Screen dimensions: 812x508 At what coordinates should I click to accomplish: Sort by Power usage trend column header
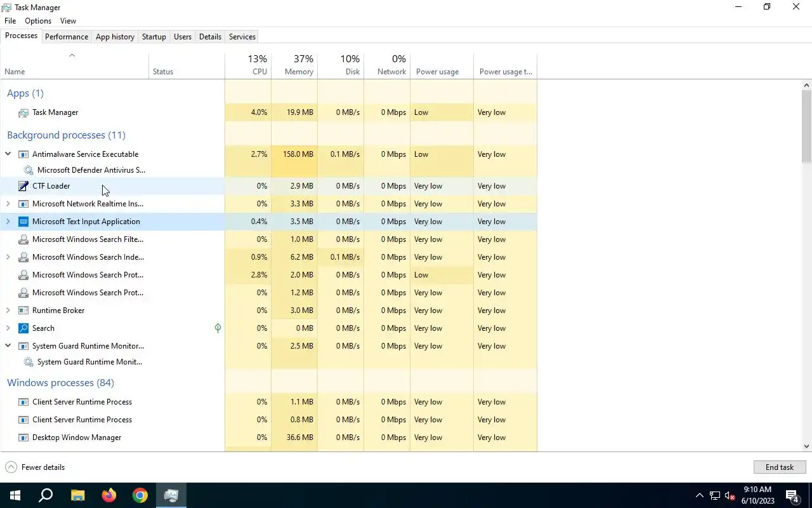(x=505, y=65)
